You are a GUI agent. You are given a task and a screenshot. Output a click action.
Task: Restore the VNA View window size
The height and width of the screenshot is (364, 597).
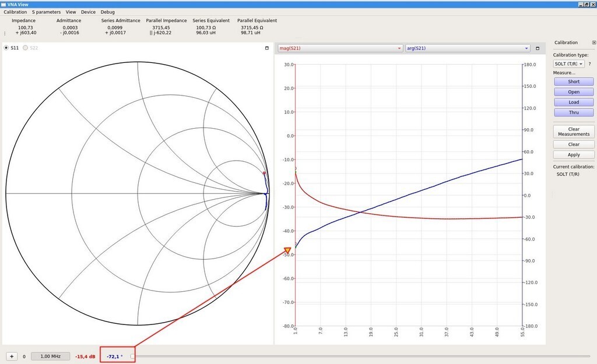tap(587, 4)
